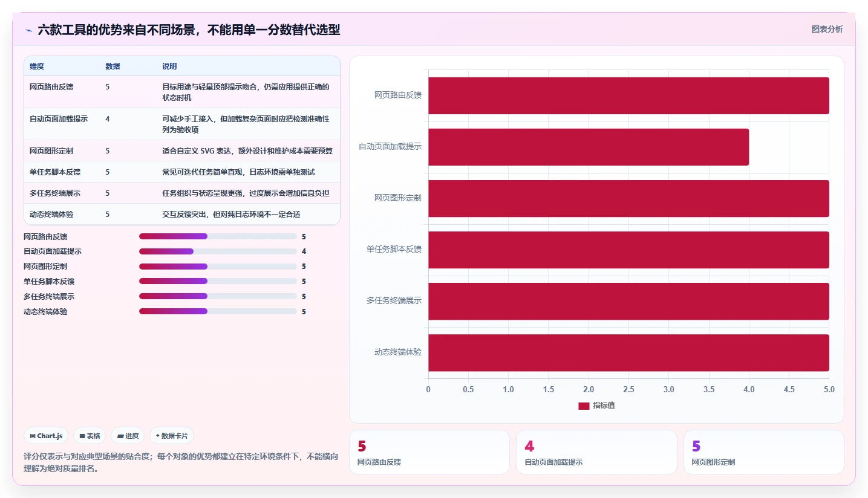Click the footnote starting 评分仅表示
This screenshot has width=868, height=498.
point(181,462)
